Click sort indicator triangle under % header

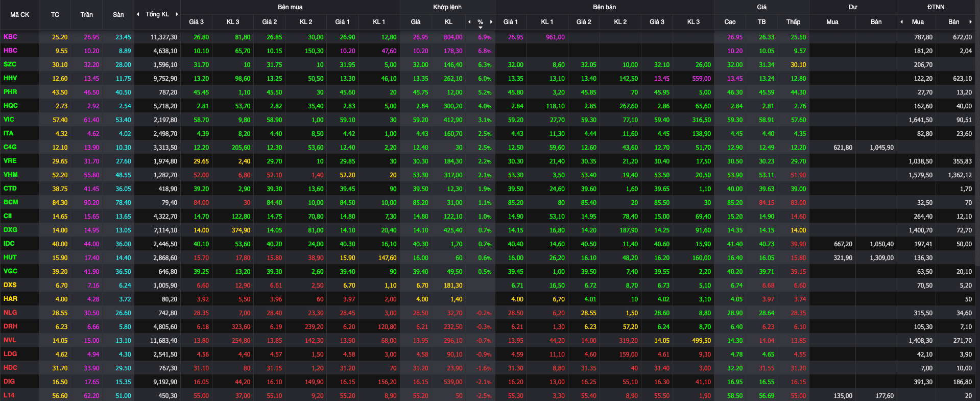pos(481,27)
